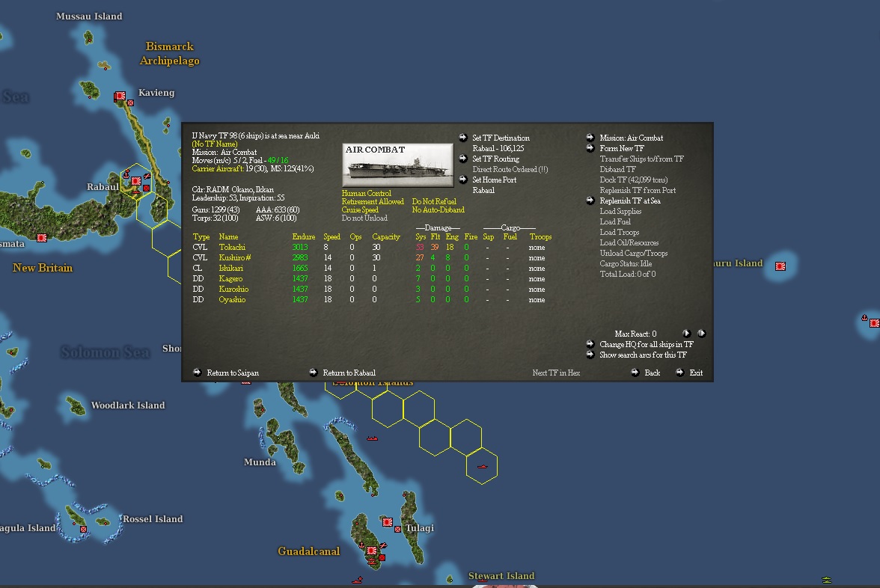880x588 pixels.
Task: Click the Unload Cargo/Troops option
Action: point(634,253)
